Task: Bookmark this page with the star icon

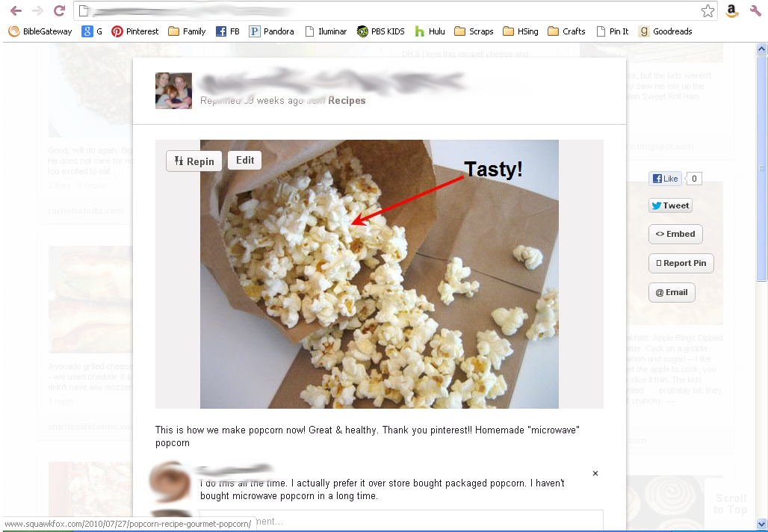Action: [707, 10]
